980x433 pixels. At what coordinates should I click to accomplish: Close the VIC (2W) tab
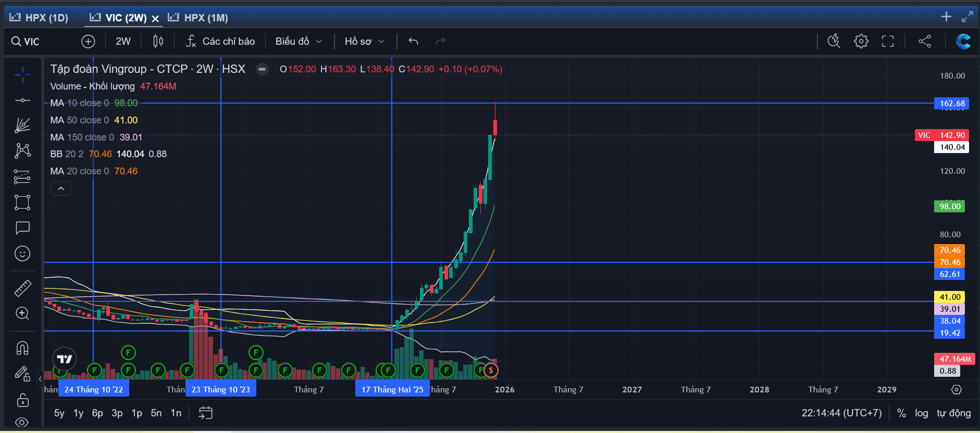coord(155,19)
